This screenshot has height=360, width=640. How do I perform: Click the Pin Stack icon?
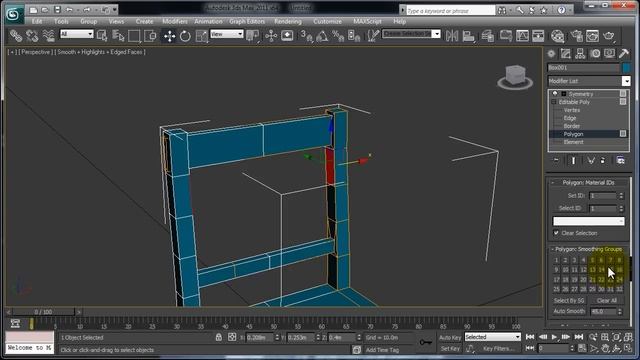click(x=556, y=160)
